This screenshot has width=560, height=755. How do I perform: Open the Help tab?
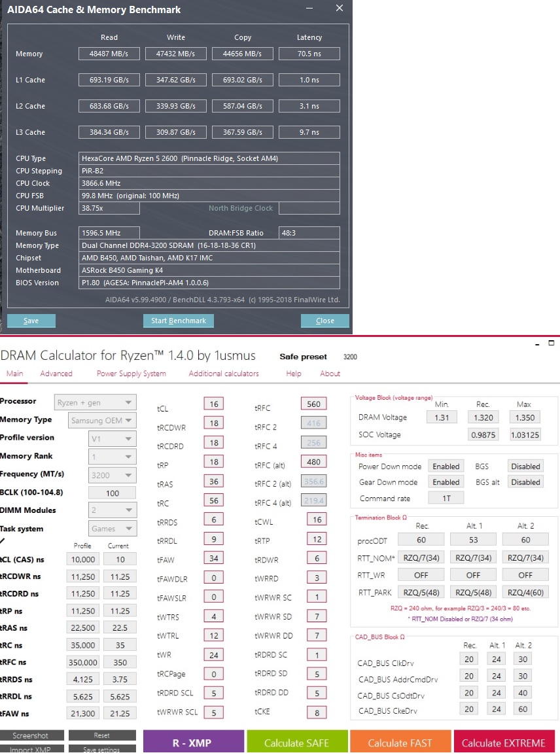293,374
